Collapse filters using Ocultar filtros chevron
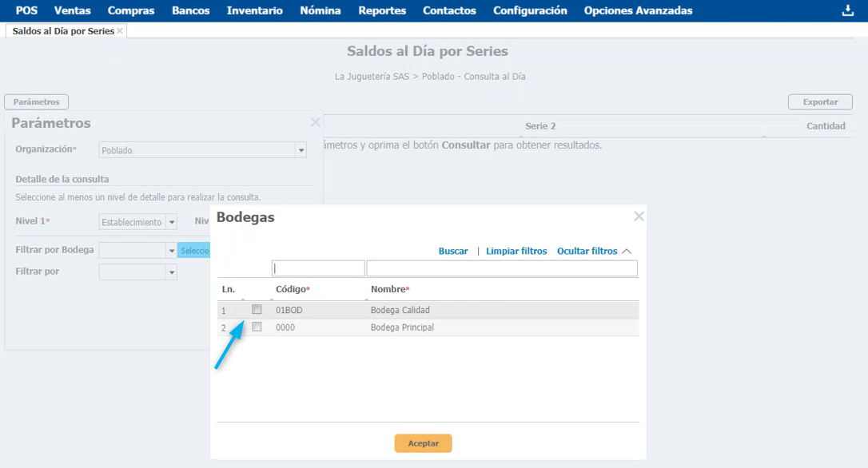This screenshot has height=468, width=868. (x=627, y=251)
